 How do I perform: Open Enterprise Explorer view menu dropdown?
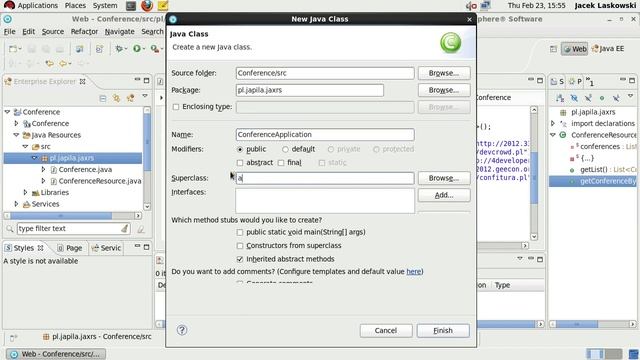(x=145, y=96)
